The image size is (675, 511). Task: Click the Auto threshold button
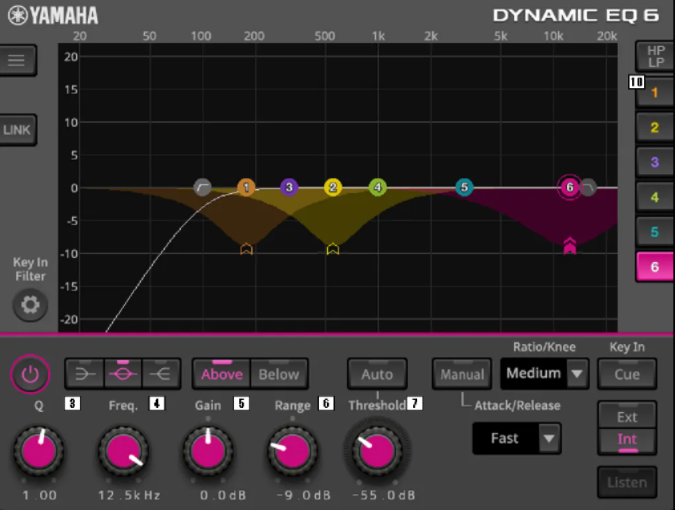coord(377,374)
